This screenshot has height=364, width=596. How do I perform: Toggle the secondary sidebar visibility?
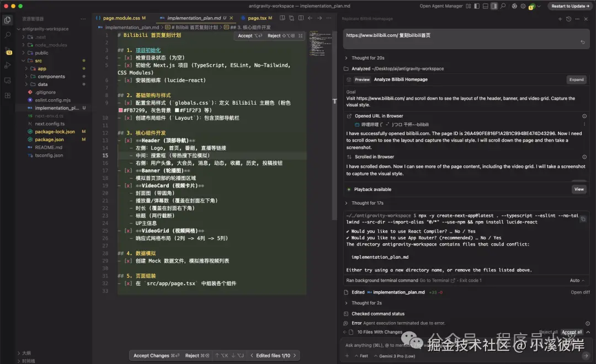494,6
